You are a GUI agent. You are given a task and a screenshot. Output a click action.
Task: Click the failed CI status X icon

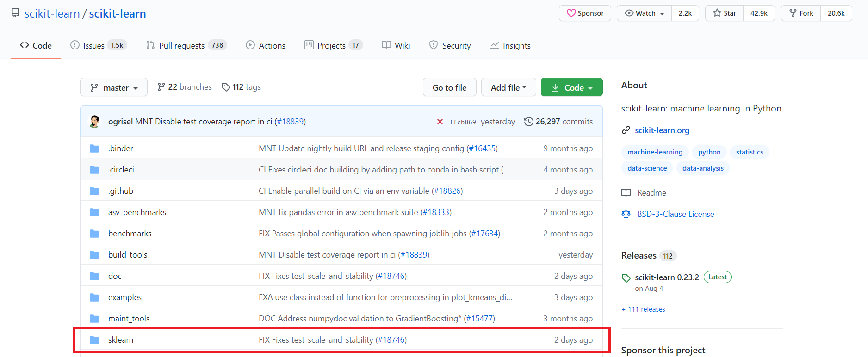(x=440, y=122)
